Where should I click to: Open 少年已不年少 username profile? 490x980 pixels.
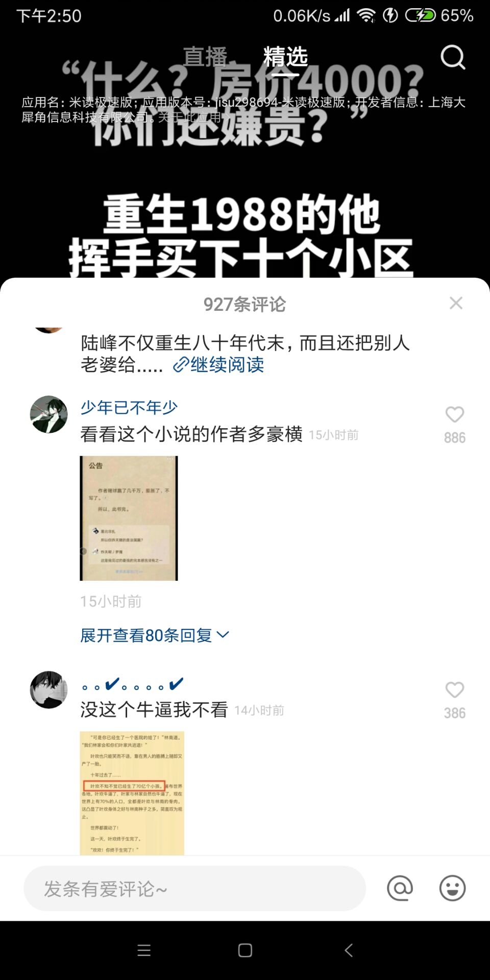coord(129,407)
